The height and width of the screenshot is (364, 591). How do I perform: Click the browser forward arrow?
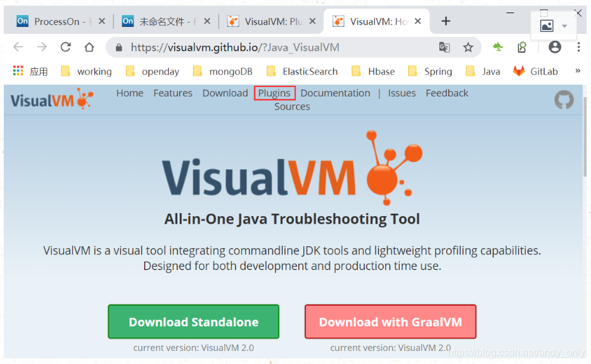42,47
